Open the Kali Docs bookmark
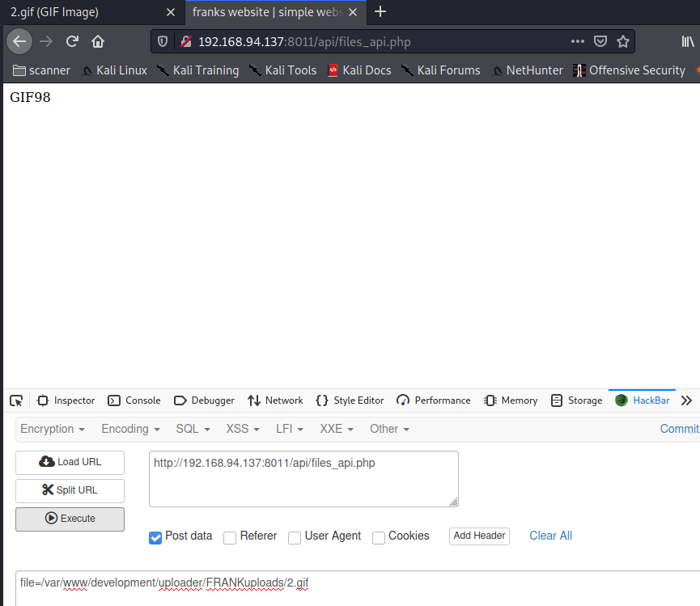The height and width of the screenshot is (606, 700). point(359,70)
